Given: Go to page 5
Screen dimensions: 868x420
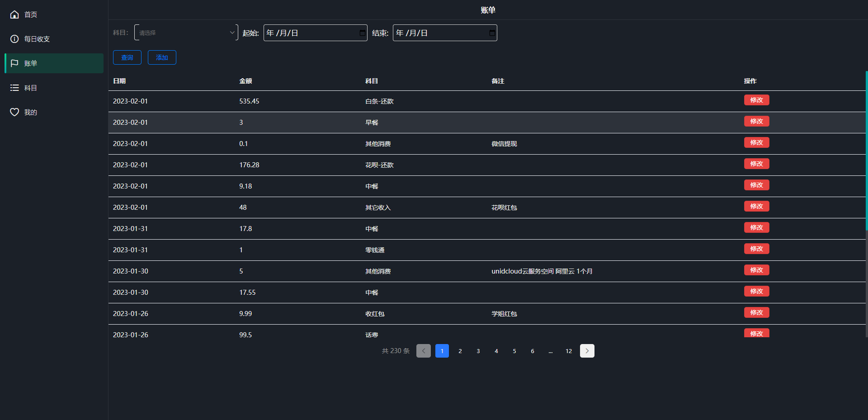Looking at the screenshot, I should (x=514, y=351).
